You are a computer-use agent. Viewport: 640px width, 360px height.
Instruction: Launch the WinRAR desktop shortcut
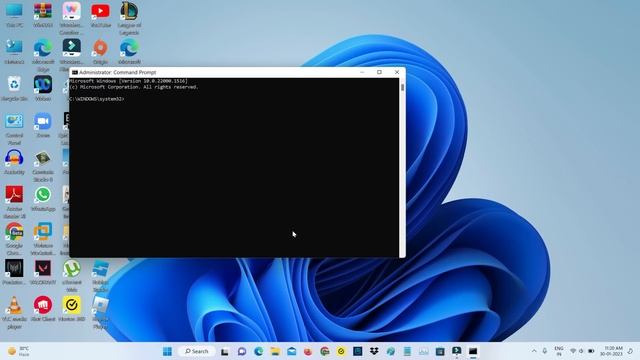pos(43,15)
